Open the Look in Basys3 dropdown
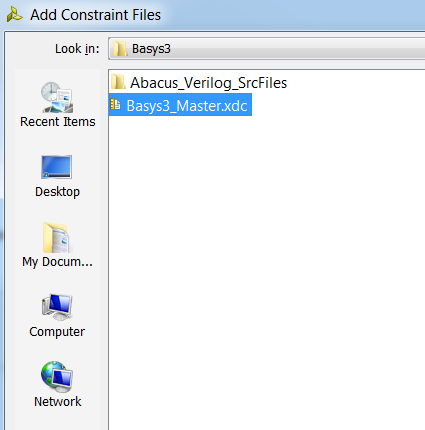 click(x=267, y=49)
